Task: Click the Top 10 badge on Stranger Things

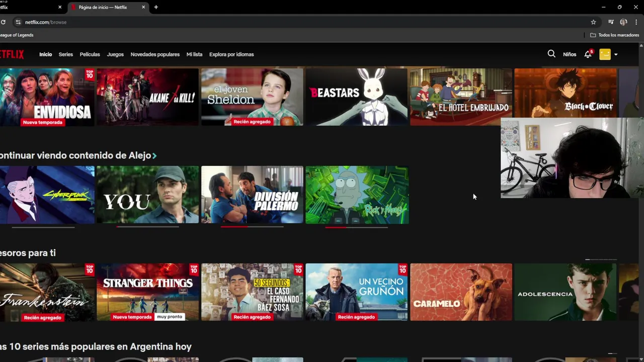Action: (194, 269)
